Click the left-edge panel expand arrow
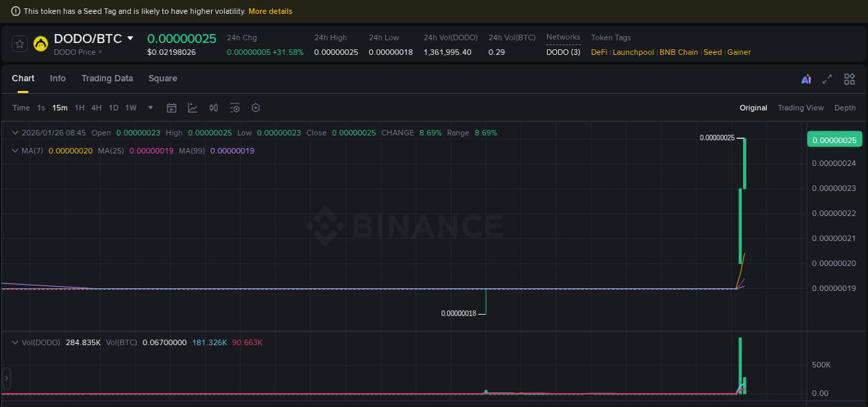Screen dimensions: 868x407 click(x=6, y=379)
